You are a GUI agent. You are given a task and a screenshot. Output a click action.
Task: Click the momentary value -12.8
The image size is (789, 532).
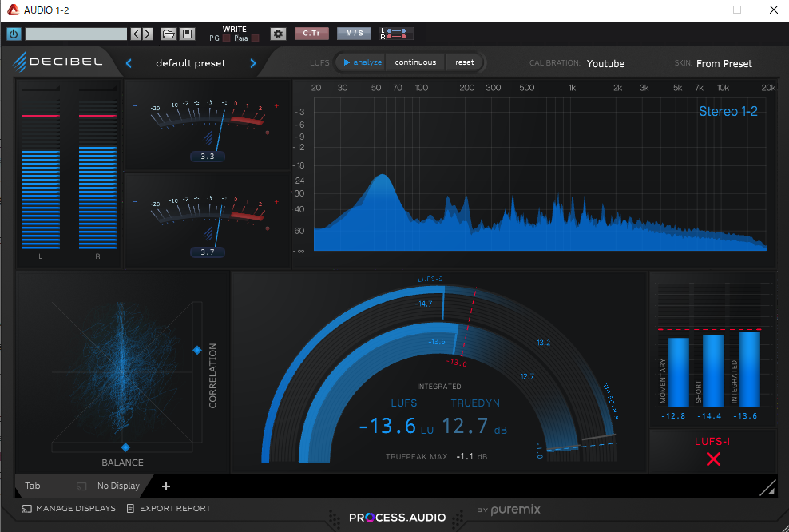(x=673, y=416)
